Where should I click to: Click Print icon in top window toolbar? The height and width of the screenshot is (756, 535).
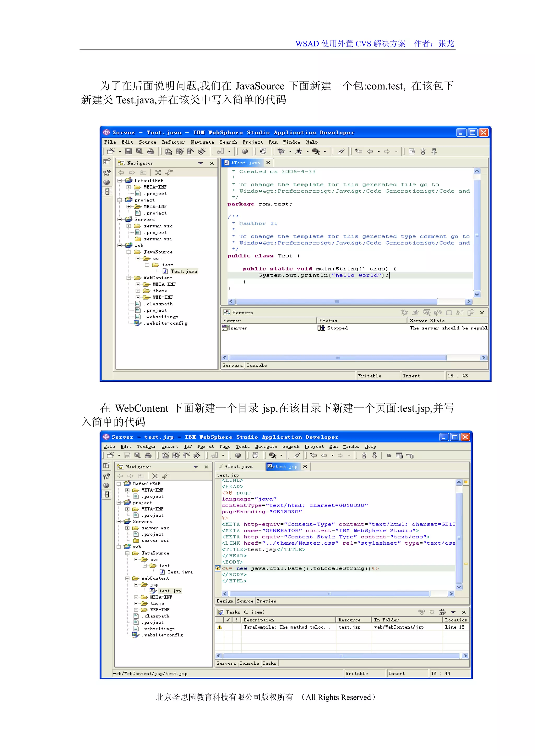150,151
